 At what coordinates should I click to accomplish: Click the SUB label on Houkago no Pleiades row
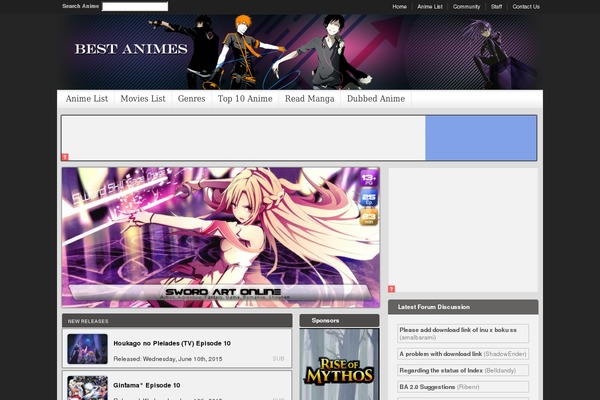coord(278,359)
